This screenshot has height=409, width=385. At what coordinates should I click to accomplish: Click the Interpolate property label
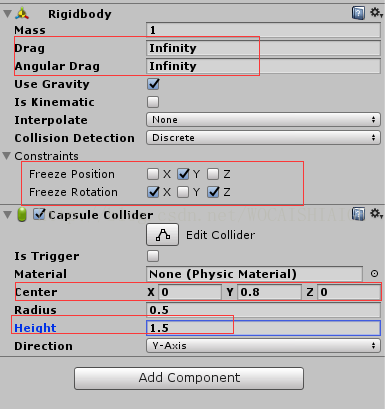pos(51,120)
